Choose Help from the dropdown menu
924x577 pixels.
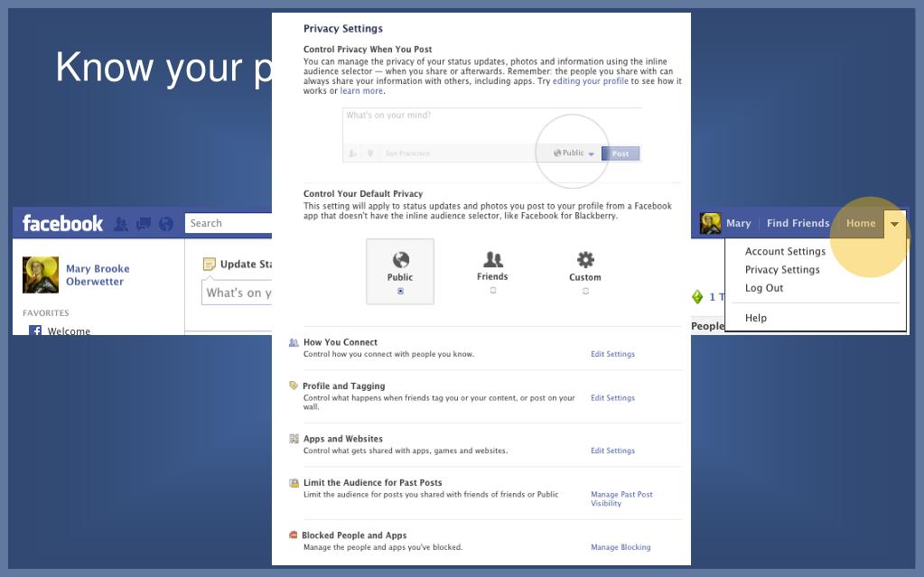755,318
